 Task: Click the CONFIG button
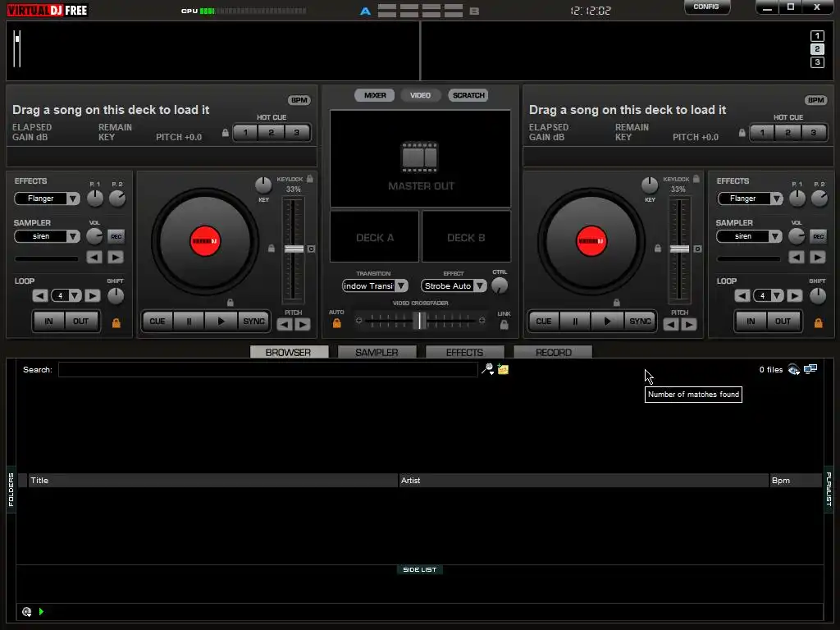coord(706,7)
